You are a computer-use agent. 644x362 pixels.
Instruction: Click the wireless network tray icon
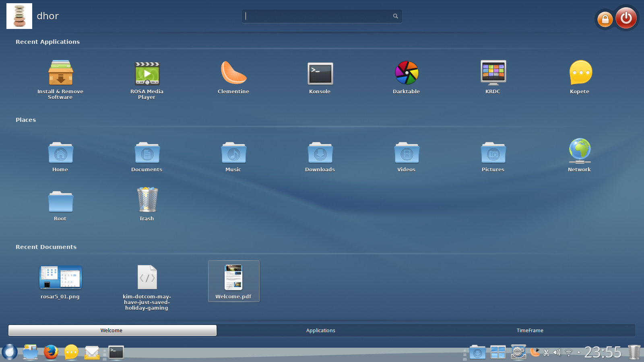coord(569,353)
